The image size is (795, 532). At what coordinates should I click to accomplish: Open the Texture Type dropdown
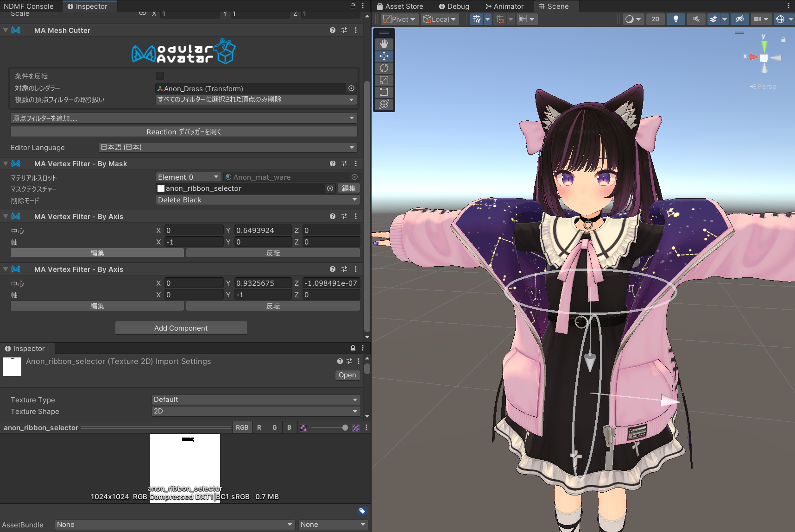coord(255,399)
